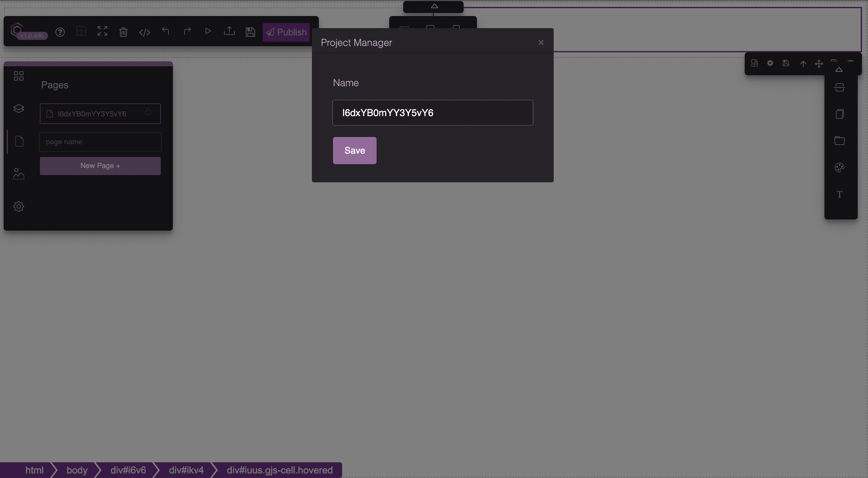The width and height of the screenshot is (868, 478).
Task: Open the Symbols/Assets panel icon
Action: pos(18,173)
